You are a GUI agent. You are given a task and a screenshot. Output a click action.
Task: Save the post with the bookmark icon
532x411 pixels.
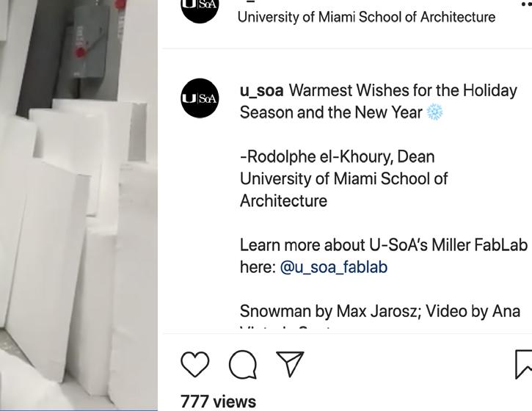[x=523, y=364]
